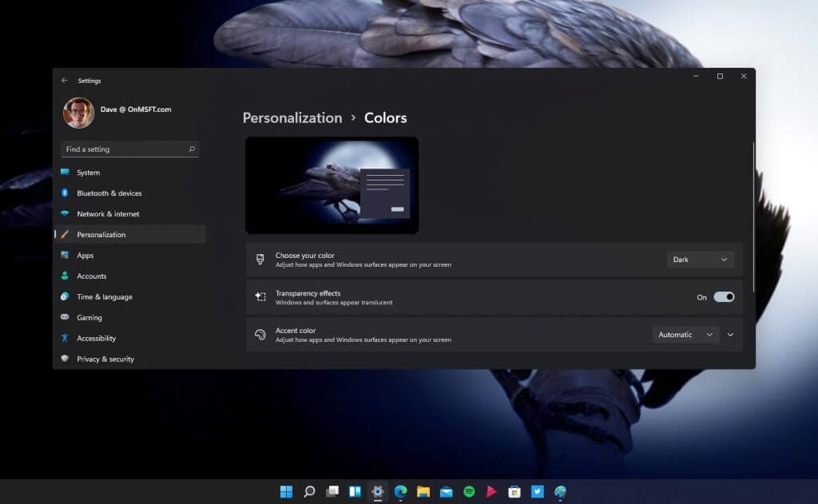
Task: Click the Accessibility settings icon
Action: [x=71, y=338]
